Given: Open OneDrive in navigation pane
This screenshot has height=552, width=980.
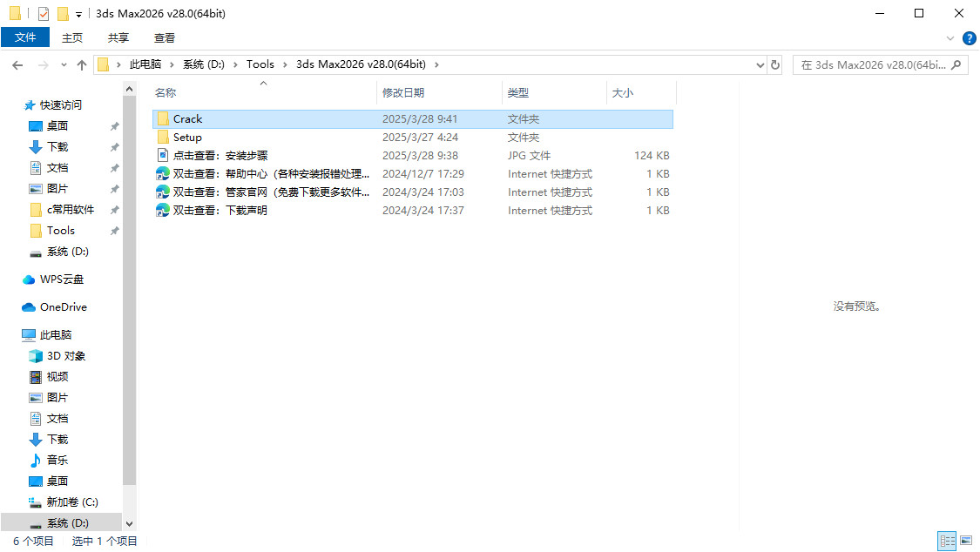Looking at the screenshot, I should click(63, 307).
